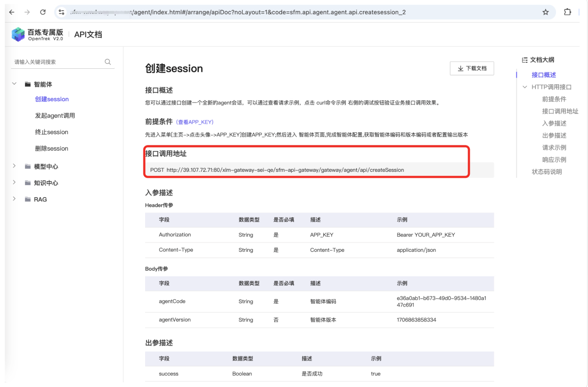Click the 知识中心 folder icon
This screenshot has width=588, height=387.
pyautogui.click(x=28, y=183)
